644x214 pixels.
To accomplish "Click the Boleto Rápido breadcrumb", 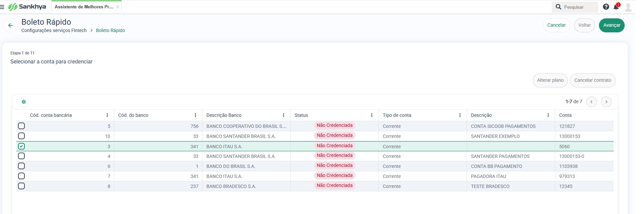I will coord(111,30).
